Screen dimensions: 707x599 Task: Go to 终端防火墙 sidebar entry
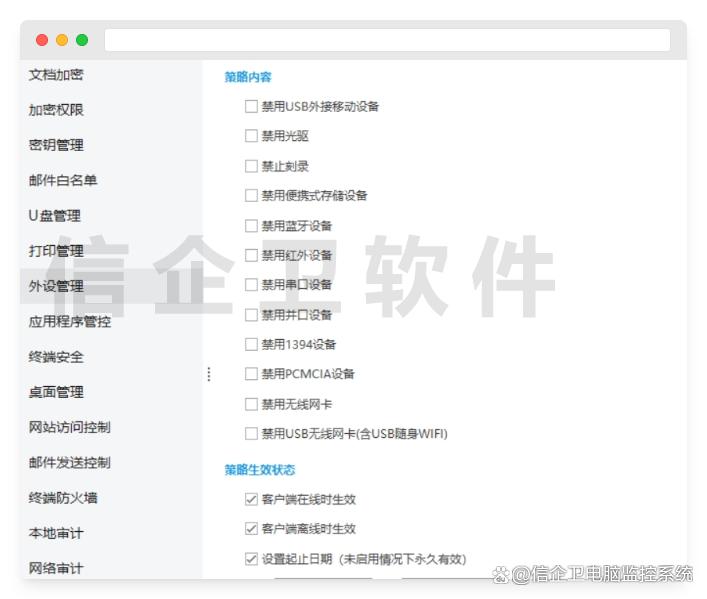(63, 498)
